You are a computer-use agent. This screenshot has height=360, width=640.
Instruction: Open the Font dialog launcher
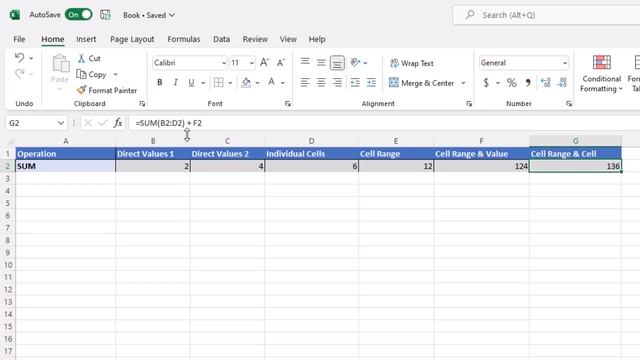(x=288, y=104)
